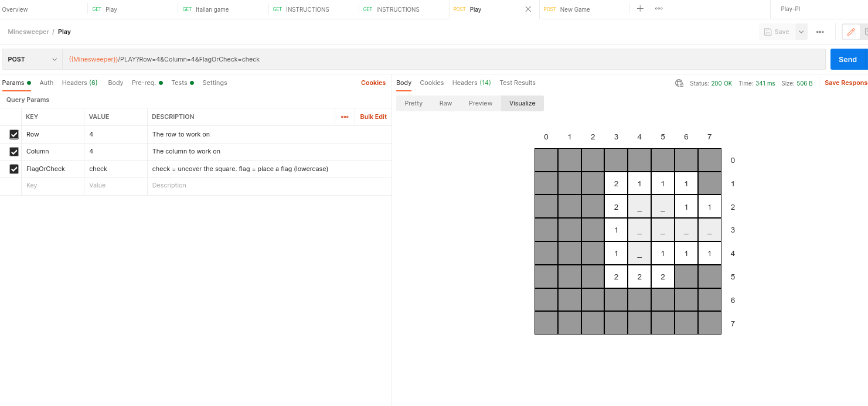The width and height of the screenshot is (868, 406).
Task: Toggle the Row parameter checkbox
Action: pos(14,134)
